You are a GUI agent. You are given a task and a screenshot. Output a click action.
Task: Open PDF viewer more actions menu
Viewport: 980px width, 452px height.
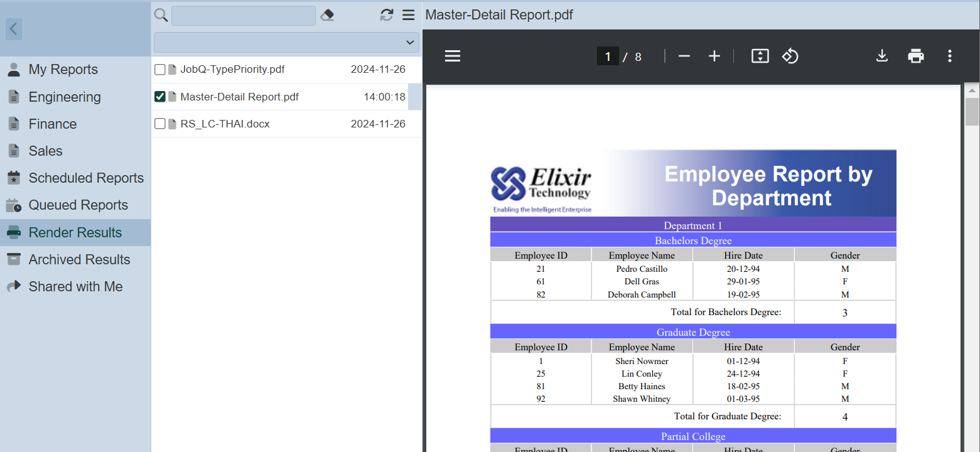(950, 56)
